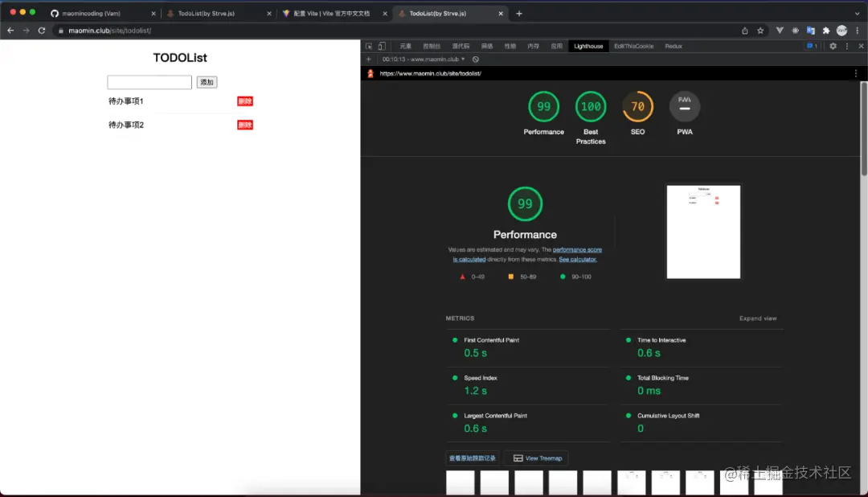Open the EditThisCookie DevTools tab
Viewport: 868px width, 497px height.
pos(634,46)
